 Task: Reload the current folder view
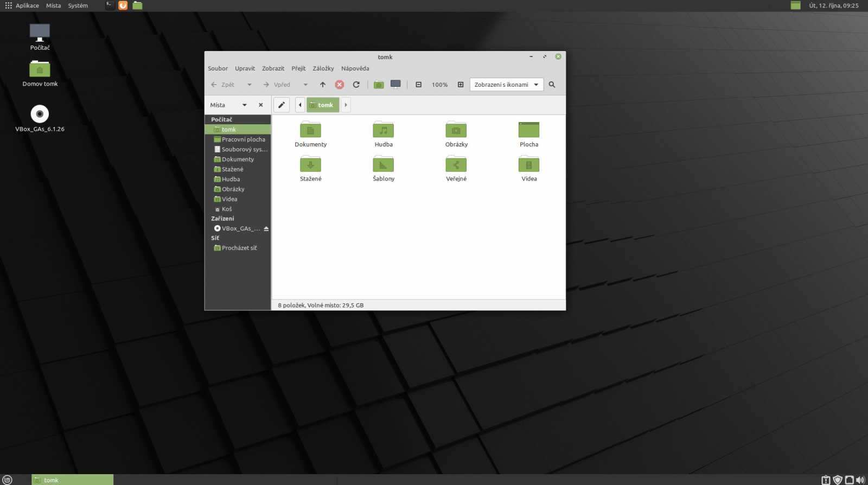tap(356, 85)
